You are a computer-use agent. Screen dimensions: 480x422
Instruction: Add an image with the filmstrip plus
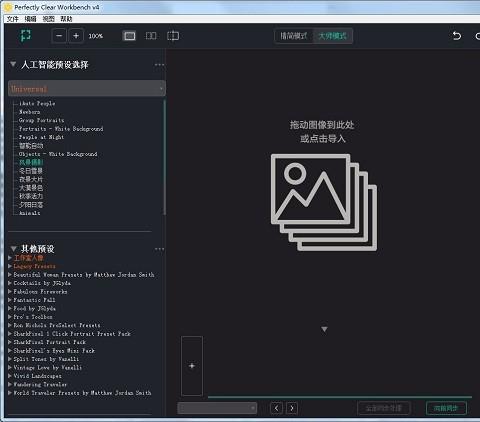click(192, 366)
